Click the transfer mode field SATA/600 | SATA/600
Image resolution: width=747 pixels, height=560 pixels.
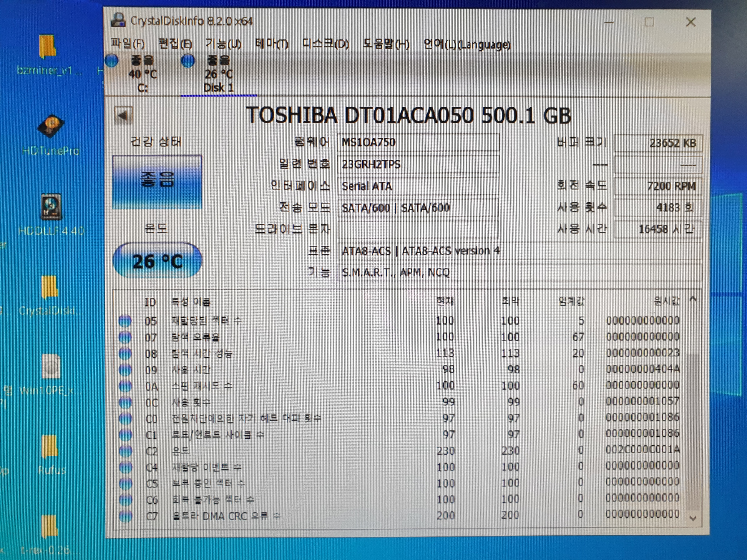418,208
